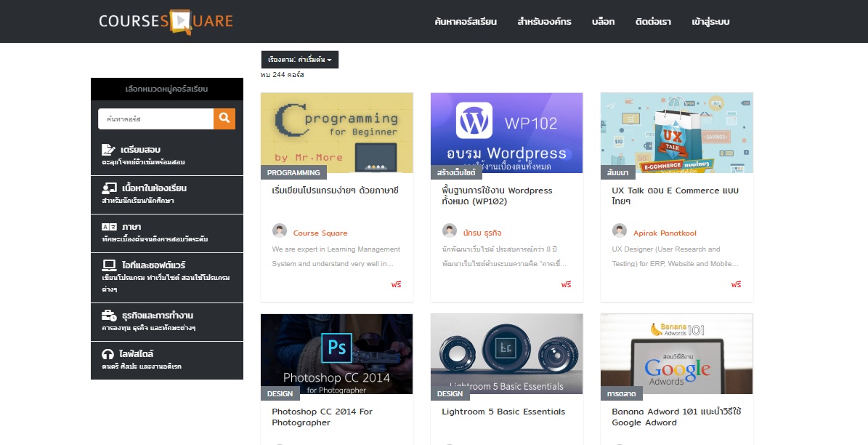The image size is (868, 445).
Task: Click the CourseSquare logo
Action: coord(166,21)
